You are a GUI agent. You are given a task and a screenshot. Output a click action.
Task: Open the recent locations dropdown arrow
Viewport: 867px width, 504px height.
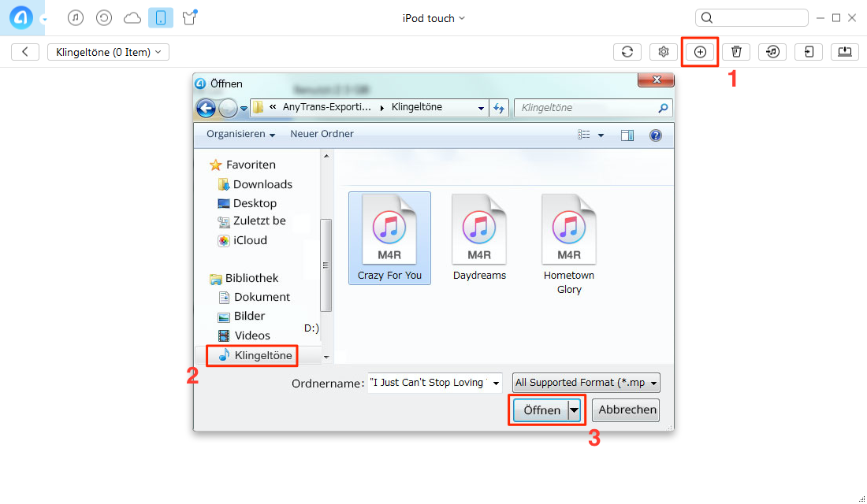244,109
